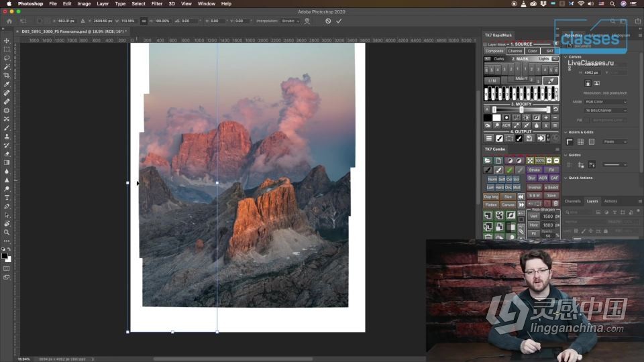Select the Type tool

coord(7,198)
